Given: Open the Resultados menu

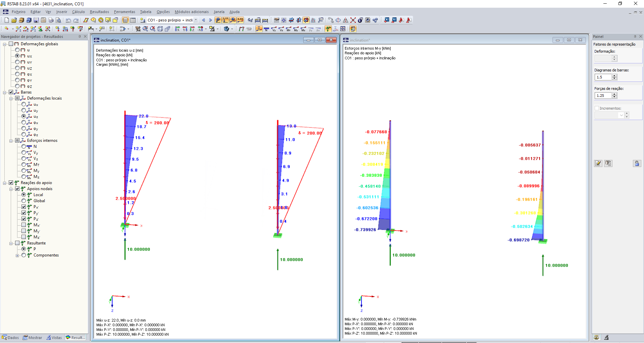Looking at the screenshot, I should click(x=99, y=12).
